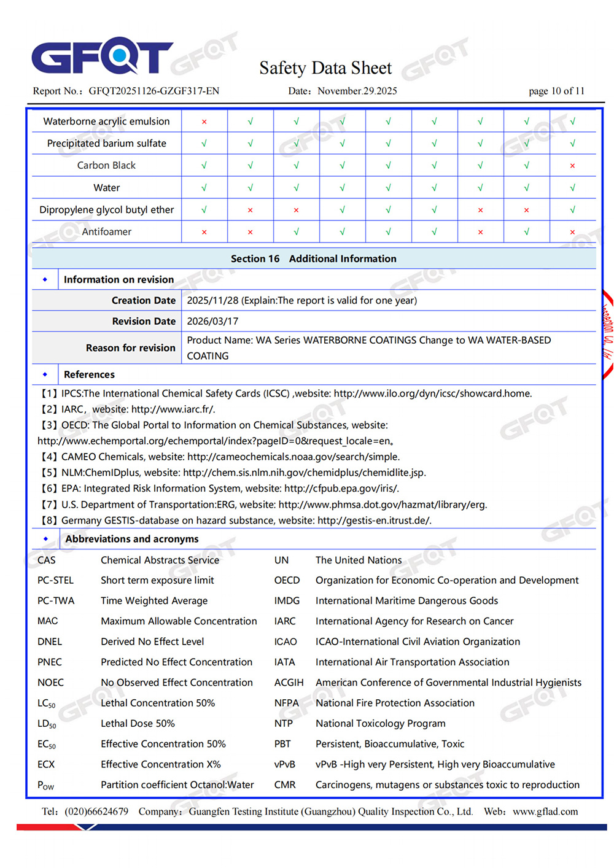Open the EPA IRIS website link
Viewport: 614px width, 868px height.
(x=341, y=489)
